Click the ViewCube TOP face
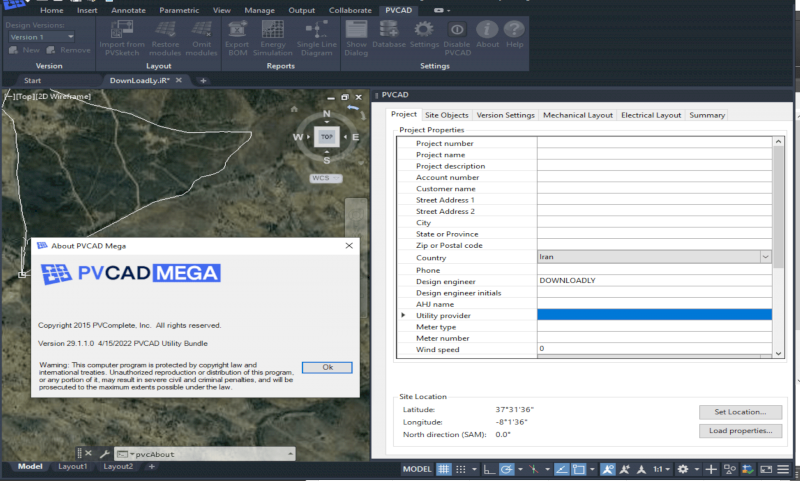The height and width of the screenshot is (481, 800). [327, 137]
